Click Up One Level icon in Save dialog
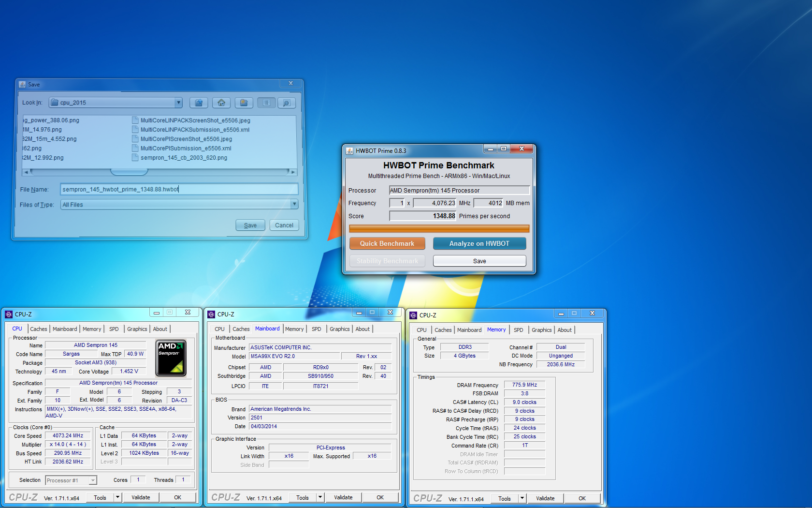This screenshot has height=508, width=812. 198,103
